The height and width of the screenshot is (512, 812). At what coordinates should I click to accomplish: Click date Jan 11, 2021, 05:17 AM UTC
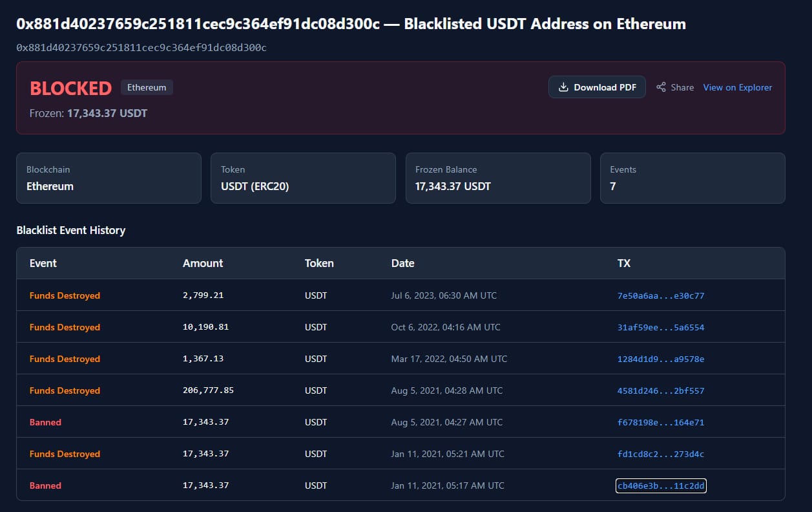click(x=448, y=485)
